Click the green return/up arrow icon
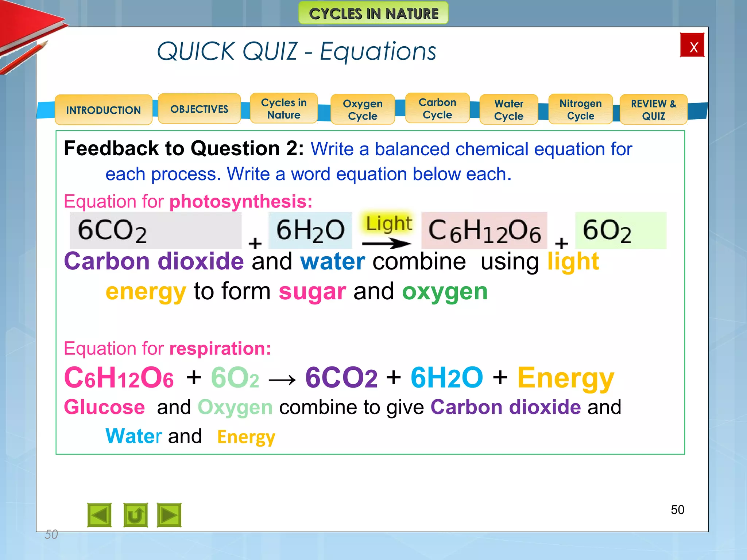Screen dimensions: 747x560 [136, 515]
